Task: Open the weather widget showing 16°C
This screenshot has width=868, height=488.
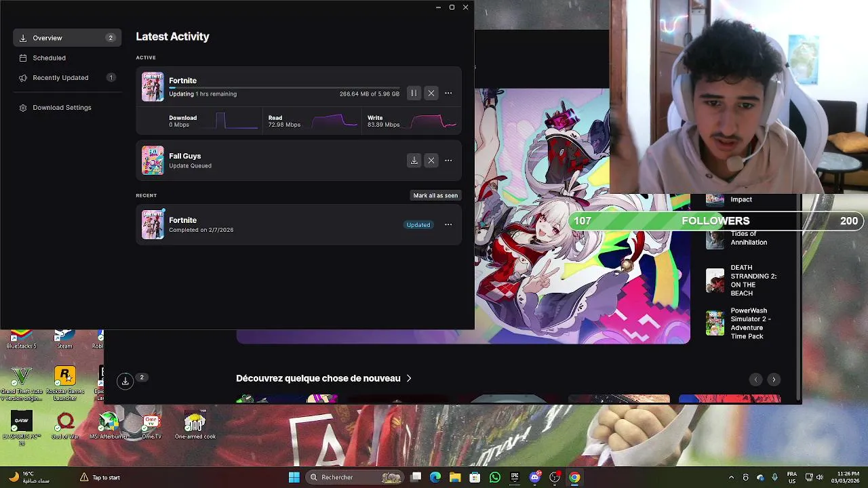Action: point(28,477)
